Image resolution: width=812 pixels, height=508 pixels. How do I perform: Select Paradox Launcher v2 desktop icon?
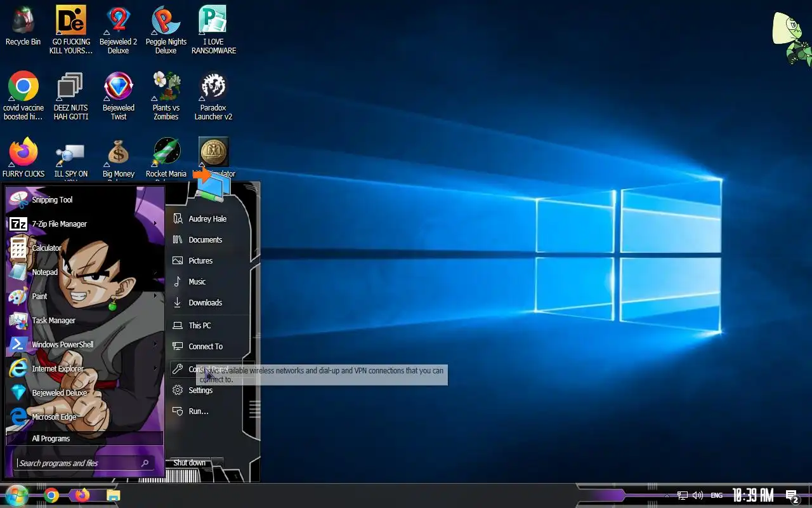tap(214, 96)
